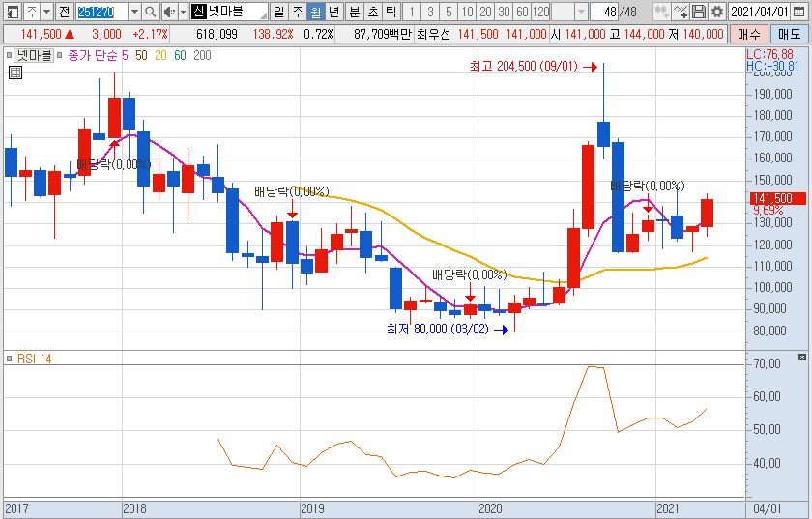Click the 매도 sell button
812x519 pixels.
click(x=789, y=34)
